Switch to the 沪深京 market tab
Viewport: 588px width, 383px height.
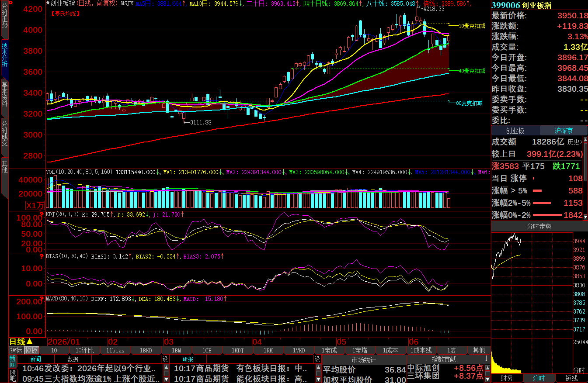[564, 131]
